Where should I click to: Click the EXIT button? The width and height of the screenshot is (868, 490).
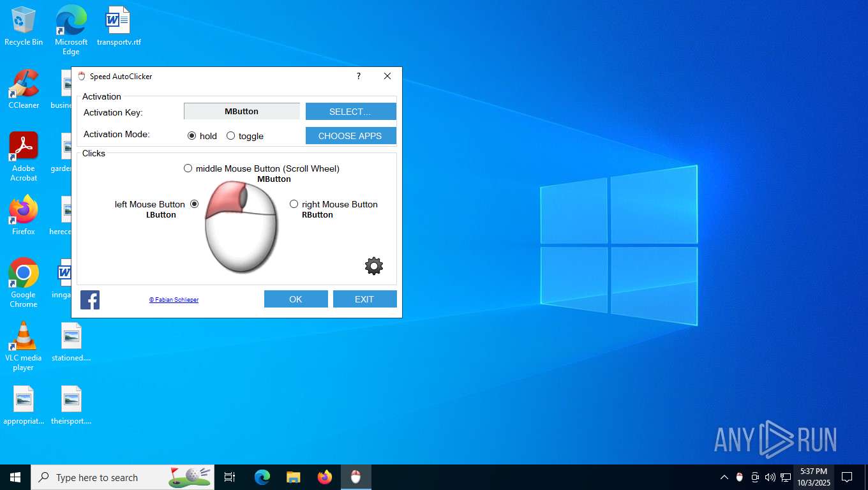[365, 299]
